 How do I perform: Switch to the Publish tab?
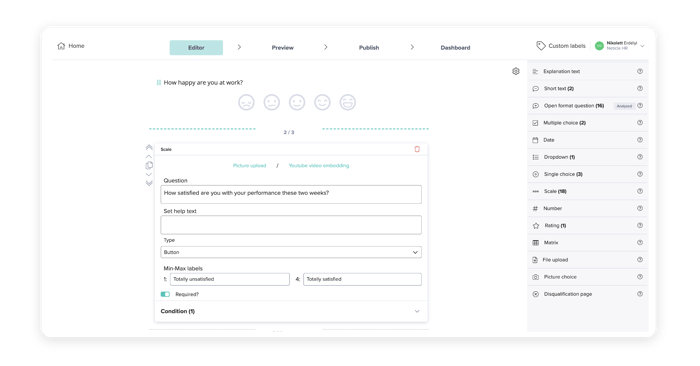pyautogui.click(x=369, y=48)
